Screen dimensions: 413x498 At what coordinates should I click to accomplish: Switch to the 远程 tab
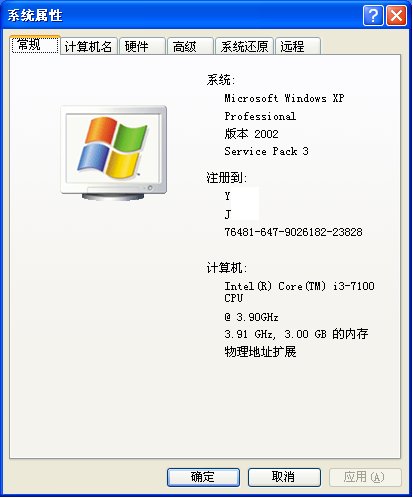tap(298, 46)
